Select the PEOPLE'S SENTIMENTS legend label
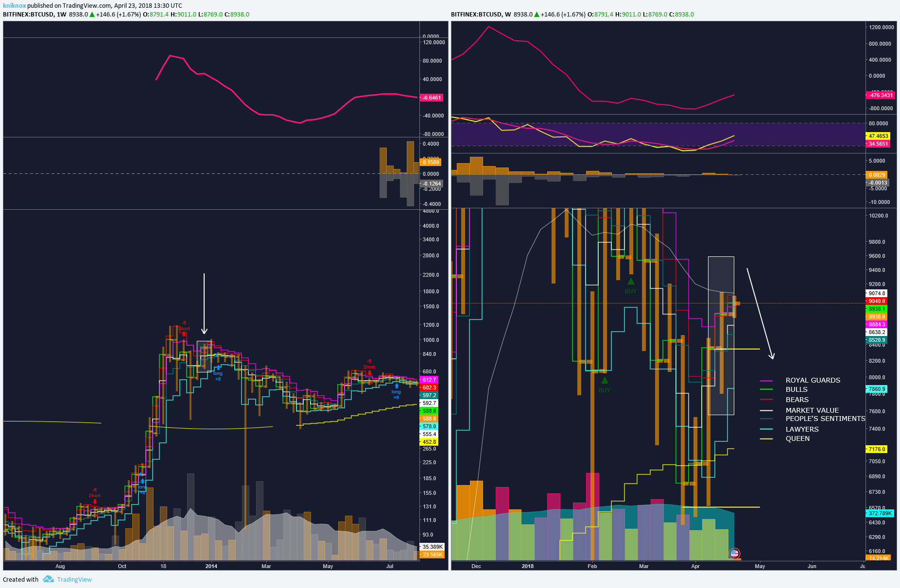The image size is (900, 588). 825,419
